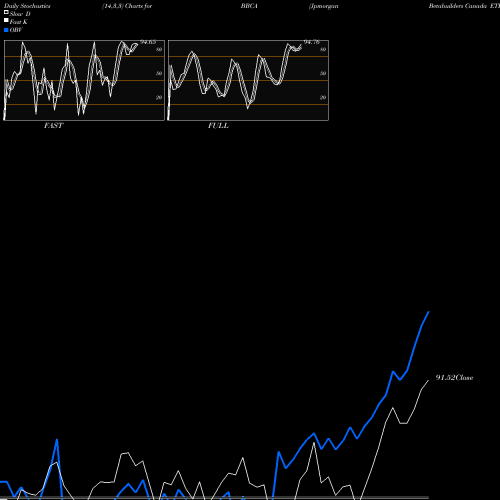Screen dimensions: 500x500
Task: Click the 'FAST' chart caption
Action: 53,126
